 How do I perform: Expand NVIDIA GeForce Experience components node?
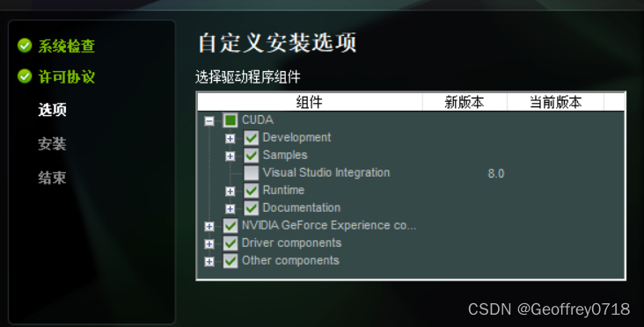coord(209,226)
